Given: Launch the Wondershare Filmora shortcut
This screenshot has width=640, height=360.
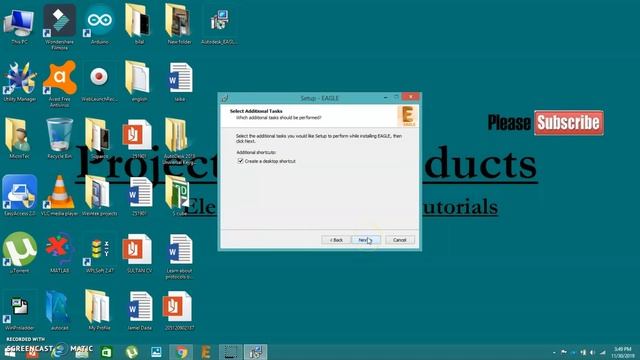Looking at the screenshot, I should tap(60, 27).
